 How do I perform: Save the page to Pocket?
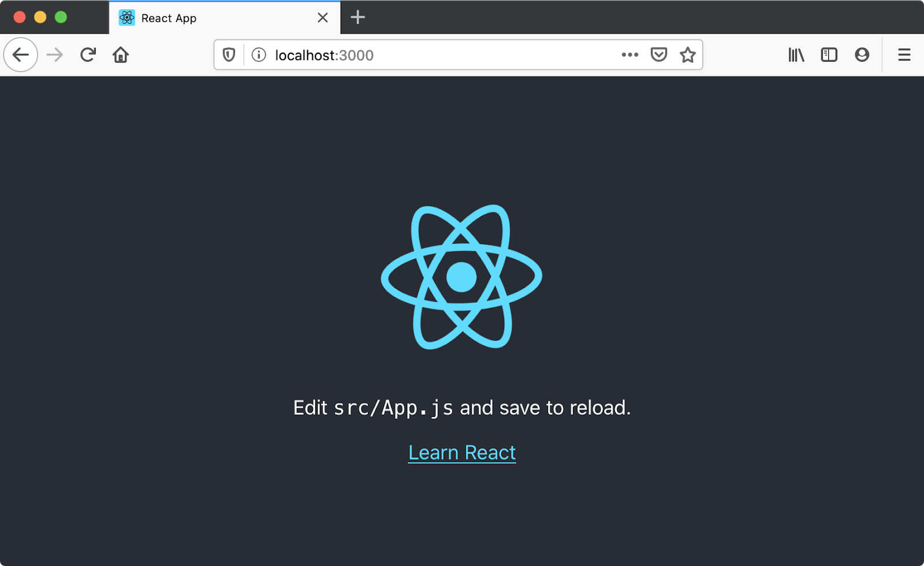[x=658, y=55]
